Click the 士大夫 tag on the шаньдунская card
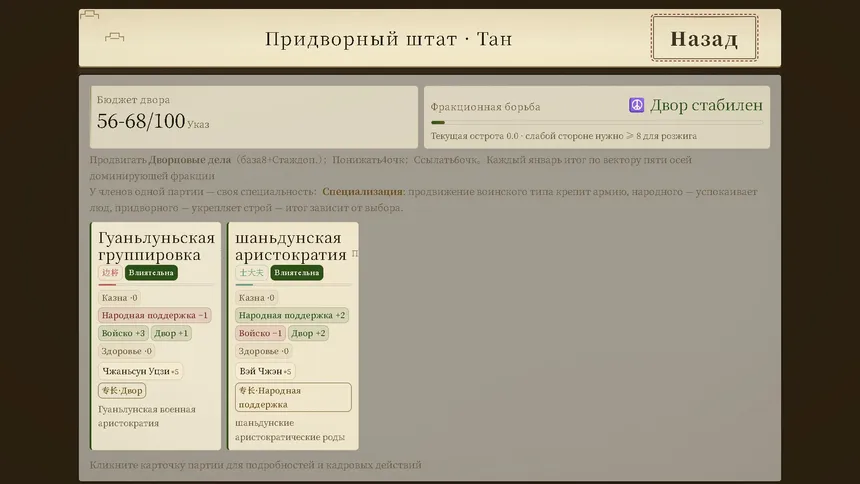Viewport: 860px width, 484px height. point(251,272)
